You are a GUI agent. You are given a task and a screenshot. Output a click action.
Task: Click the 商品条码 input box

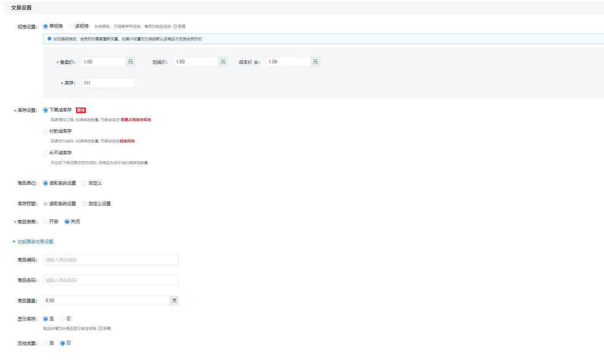pyautogui.click(x=111, y=280)
